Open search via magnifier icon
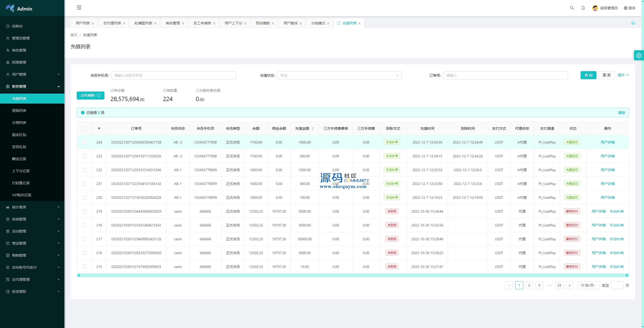Viewport: 644px width, 328px height. point(572,8)
